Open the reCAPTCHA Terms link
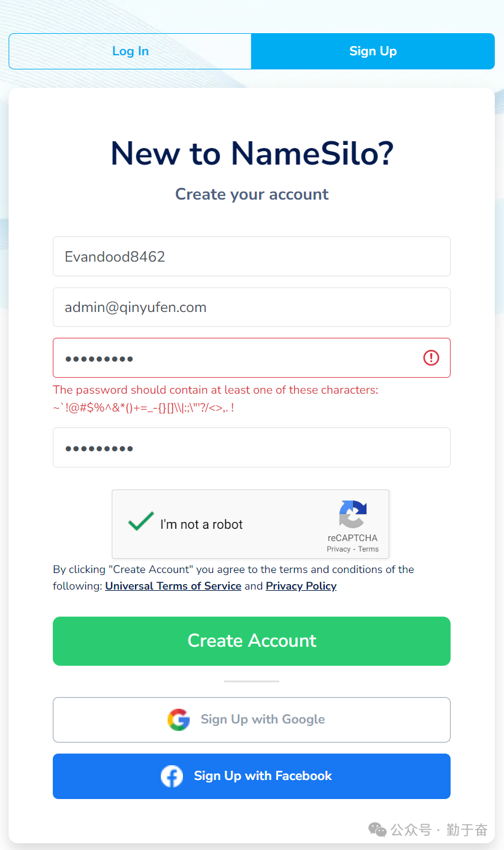This screenshot has width=504, height=850. point(368,549)
